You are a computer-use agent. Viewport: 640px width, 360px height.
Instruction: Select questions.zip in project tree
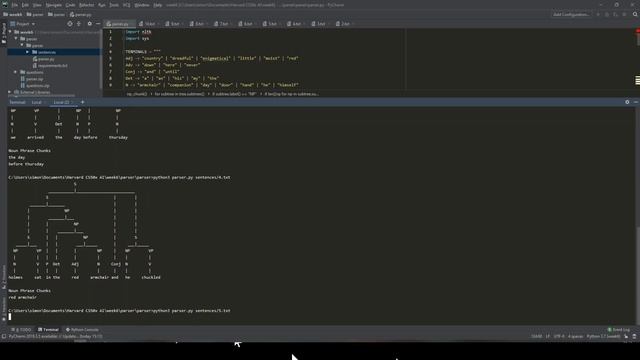pos(35,85)
